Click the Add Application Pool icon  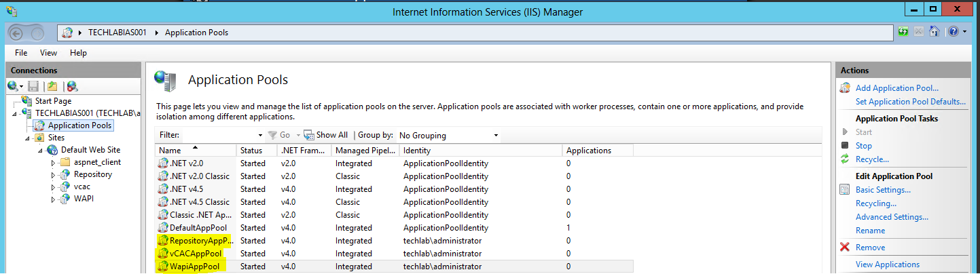click(845, 87)
